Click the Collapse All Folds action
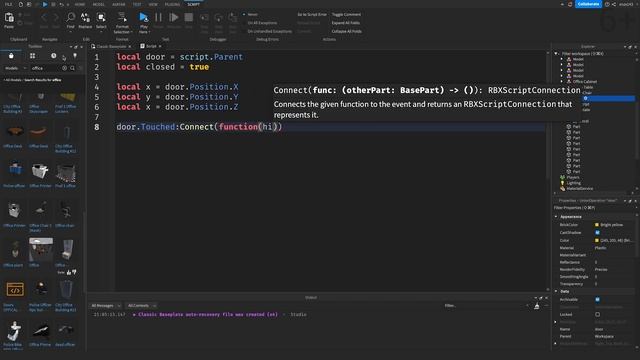Viewport: 640px width, 360px height. pos(347,31)
